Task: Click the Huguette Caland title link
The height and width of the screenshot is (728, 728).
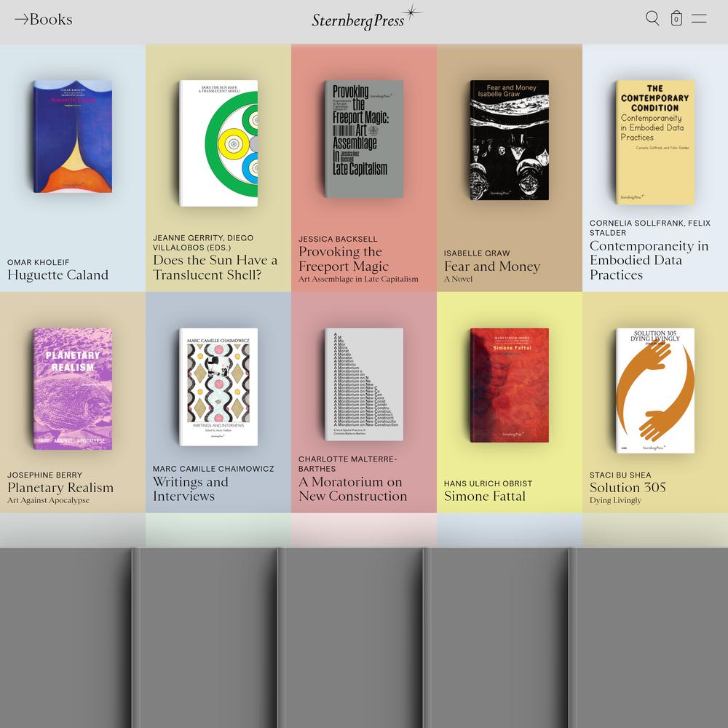Action: pos(58,275)
